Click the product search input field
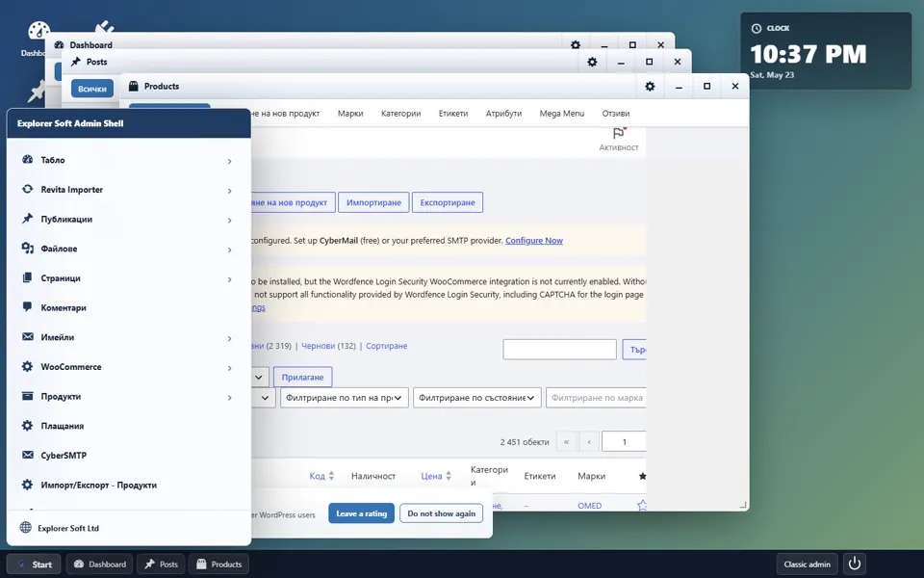 click(559, 349)
